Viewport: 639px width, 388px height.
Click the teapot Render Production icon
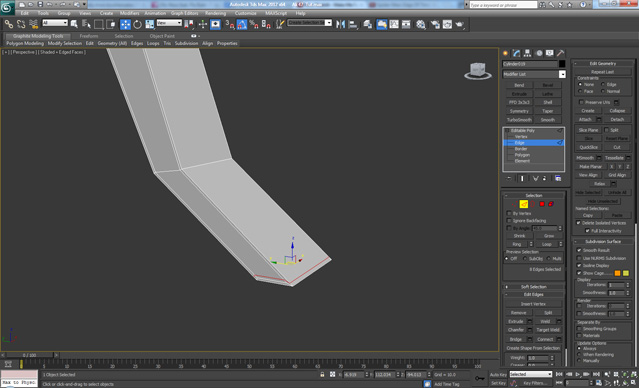pyautogui.click(x=460, y=24)
